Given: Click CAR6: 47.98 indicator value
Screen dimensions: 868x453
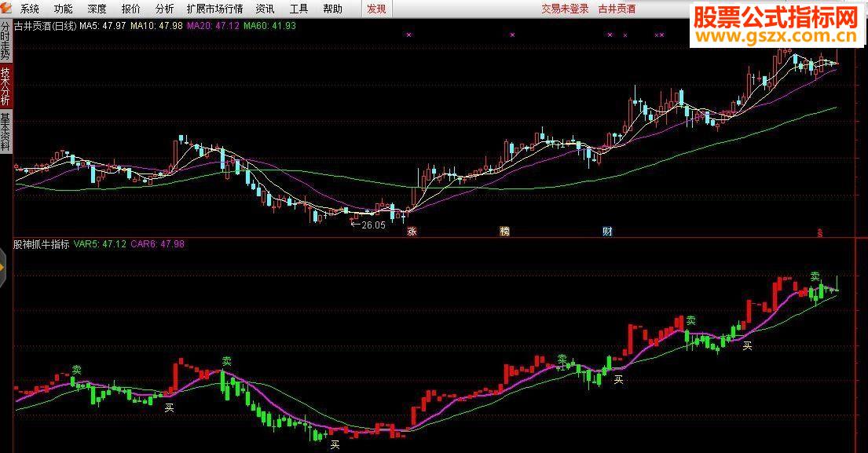Looking at the screenshot, I should click(158, 244).
